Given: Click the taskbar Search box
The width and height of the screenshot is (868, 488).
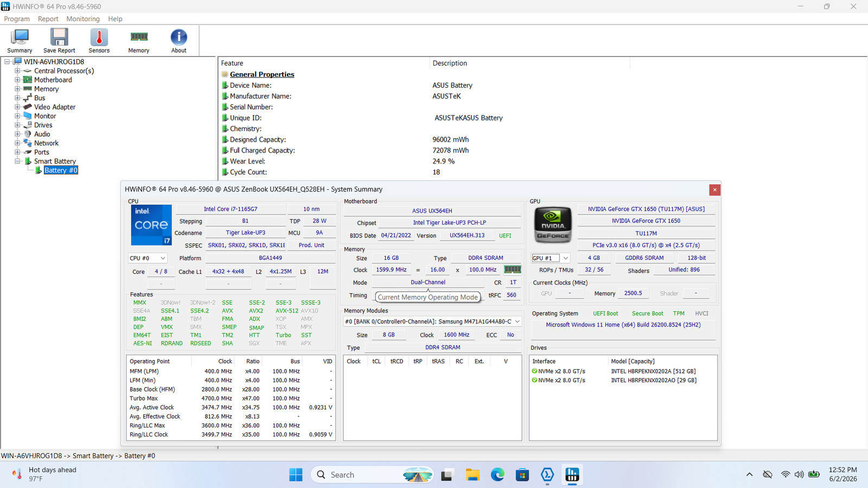Looking at the screenshot, I should 372,475.
